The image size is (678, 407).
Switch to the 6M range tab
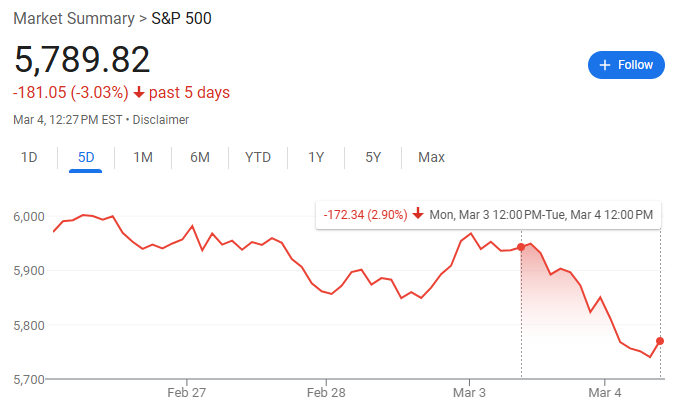pyautogui.click(x=200, y=157)
